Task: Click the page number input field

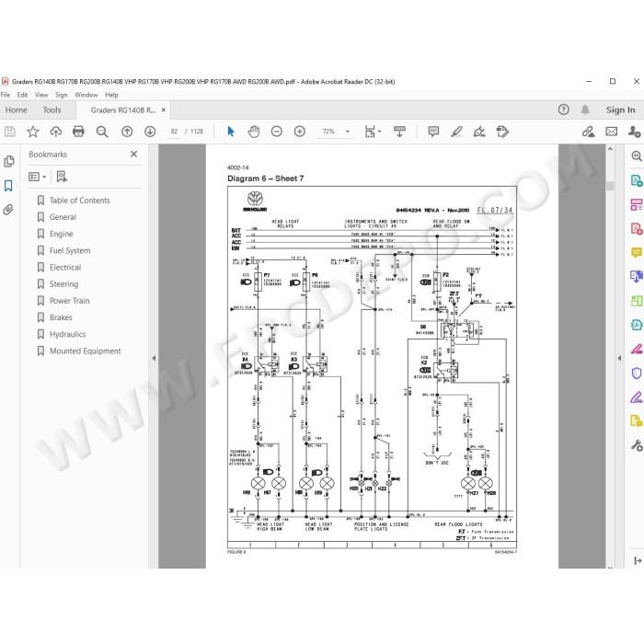Action: pos(174,132)
